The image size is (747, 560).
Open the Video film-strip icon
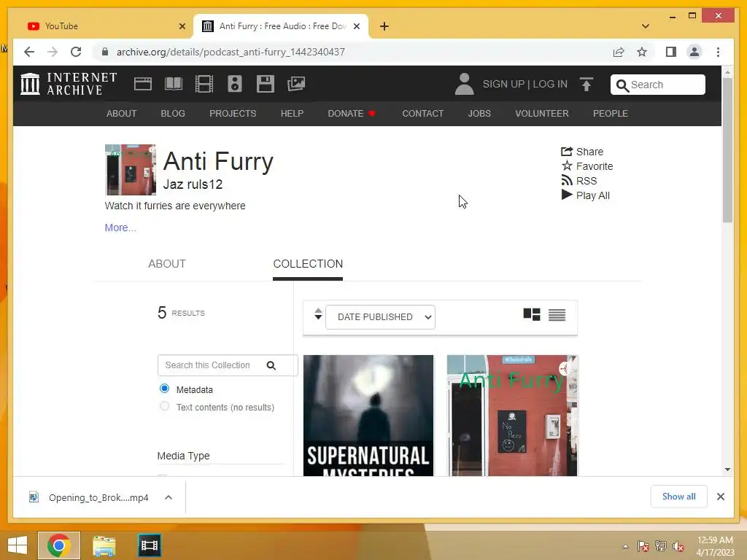204,84
